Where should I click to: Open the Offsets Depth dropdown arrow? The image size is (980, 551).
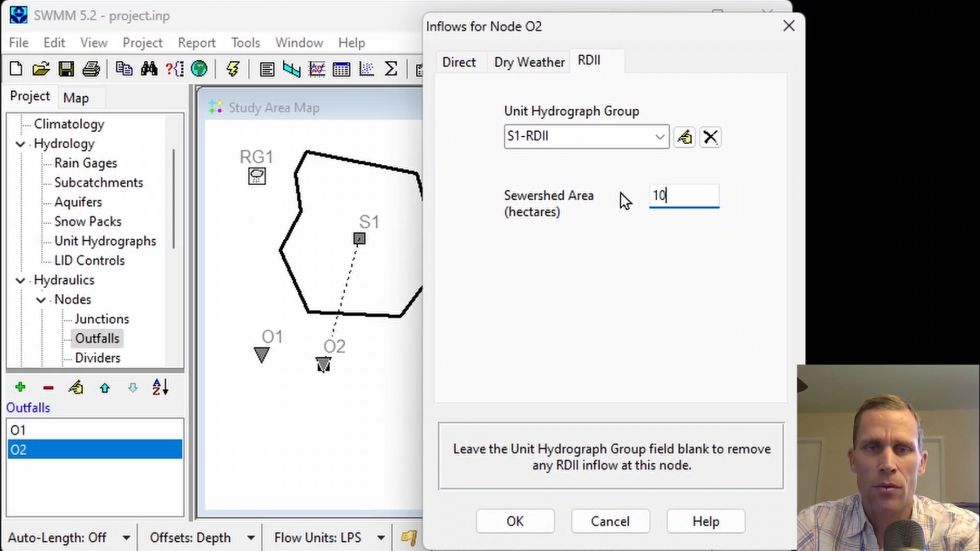251,538
